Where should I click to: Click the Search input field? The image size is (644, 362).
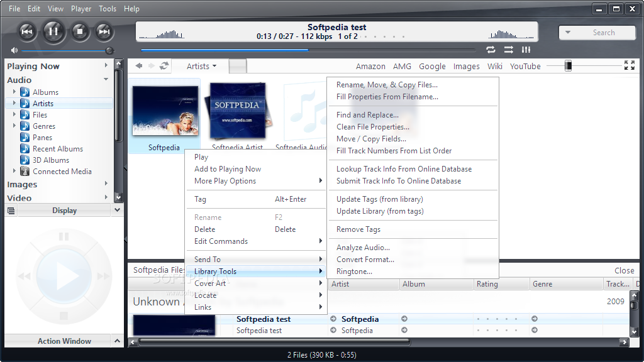604,33
